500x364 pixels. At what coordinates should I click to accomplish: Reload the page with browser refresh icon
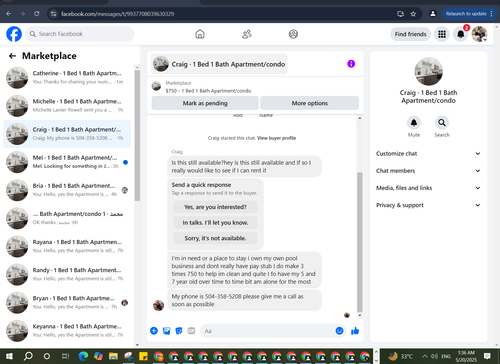tap(37, 14)
